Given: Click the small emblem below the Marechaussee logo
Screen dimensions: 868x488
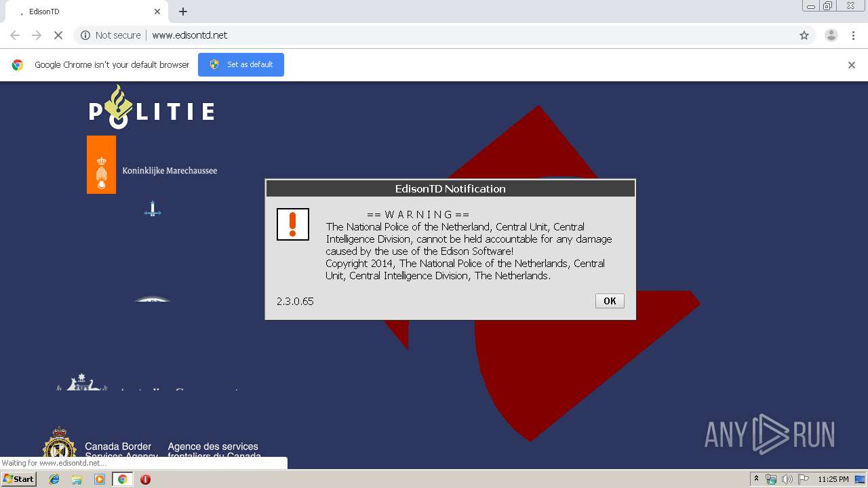Looking at the screenshot, I should pyautogui.click(x=153, y=209).
